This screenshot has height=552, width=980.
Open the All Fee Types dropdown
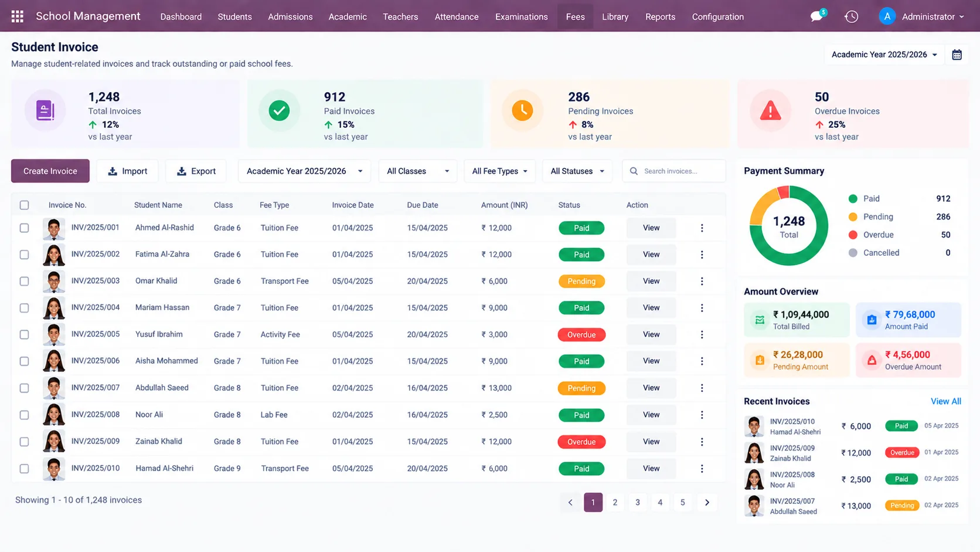click(499, 171)
